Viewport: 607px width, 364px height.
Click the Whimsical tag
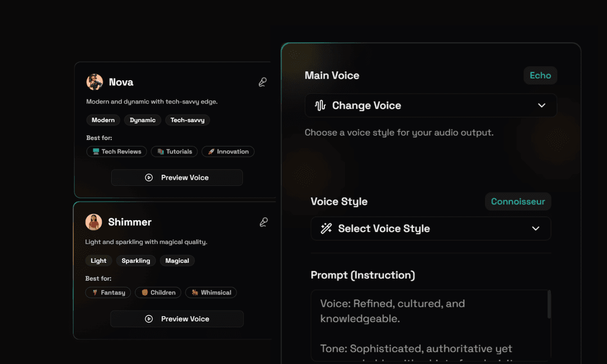point(211,293)
